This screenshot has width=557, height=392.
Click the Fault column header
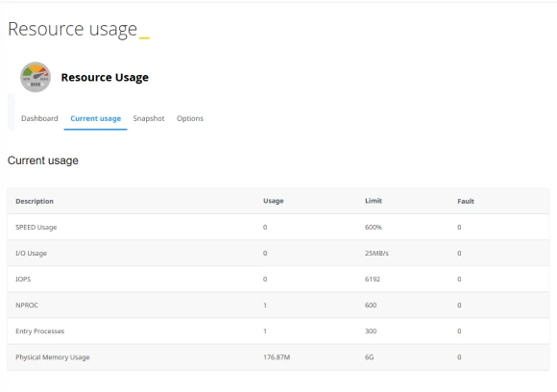coord(466,201)
